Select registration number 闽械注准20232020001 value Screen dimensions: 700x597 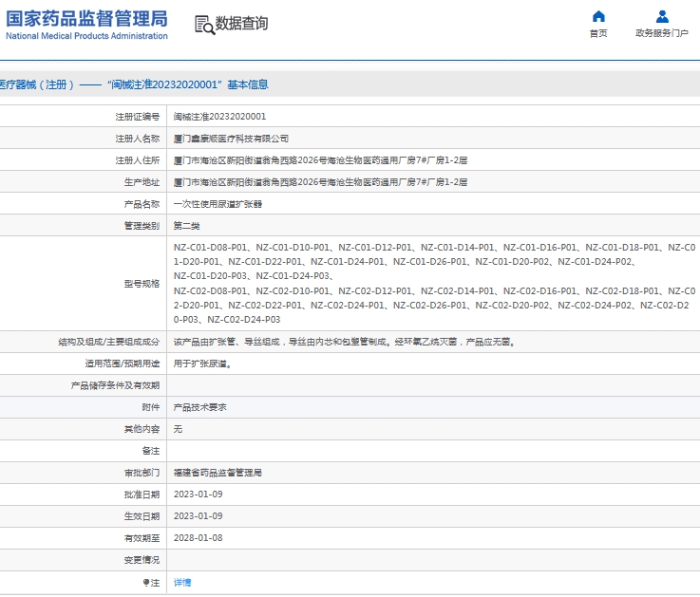pyautogui.click(x=219, y=117)
